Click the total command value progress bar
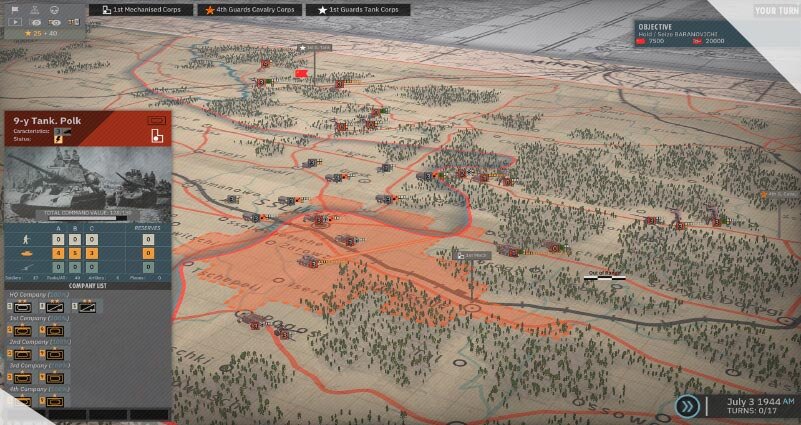The width and height of the screenshot is (801, 425). pos(88,218)
